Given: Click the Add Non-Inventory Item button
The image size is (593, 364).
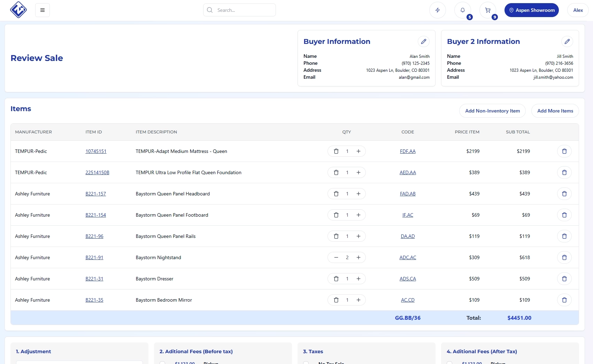Looking at the screenshot, I should pos(492,111).
